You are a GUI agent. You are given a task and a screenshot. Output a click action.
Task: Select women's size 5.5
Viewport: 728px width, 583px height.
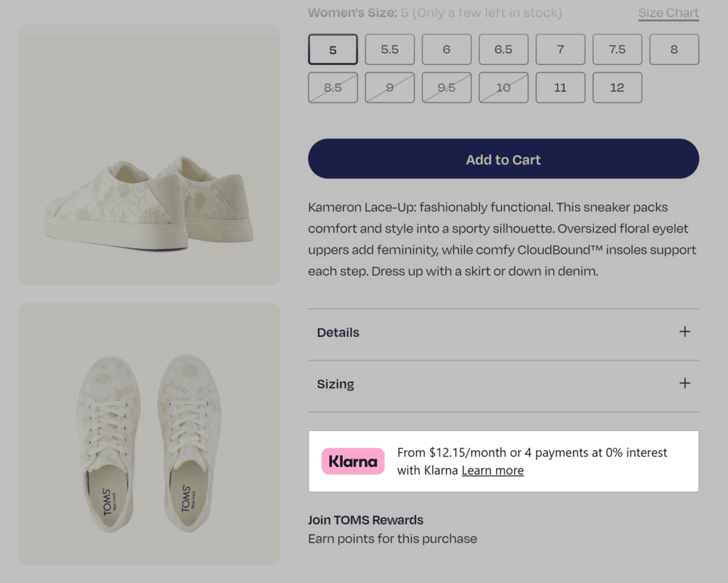tap(390, 49)
